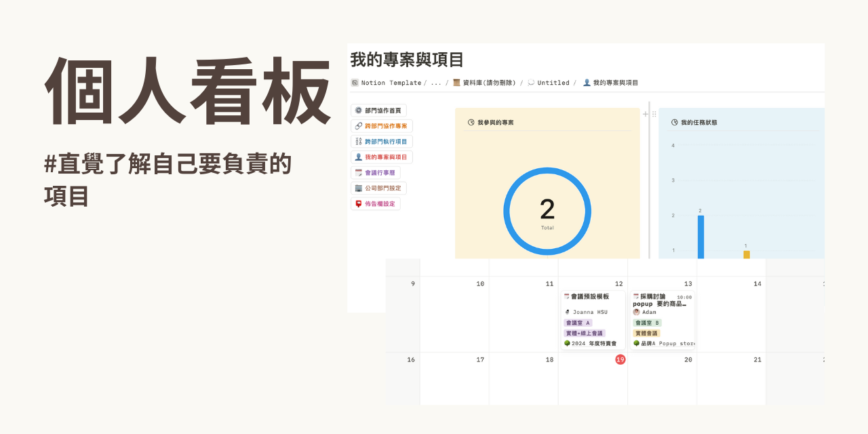Click the chain-link icon beside 跨部門協作專案
This screenshot has width=868, height=434.
coord(358,125)
